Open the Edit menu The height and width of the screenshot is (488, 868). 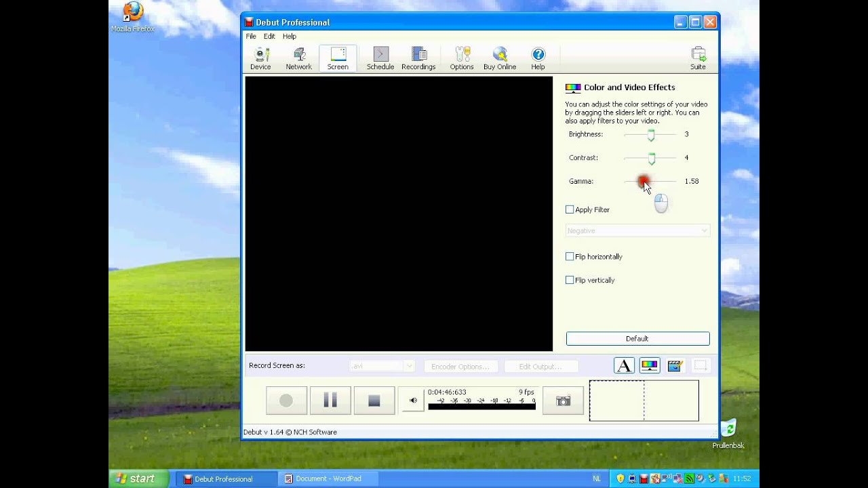point(269,36)
